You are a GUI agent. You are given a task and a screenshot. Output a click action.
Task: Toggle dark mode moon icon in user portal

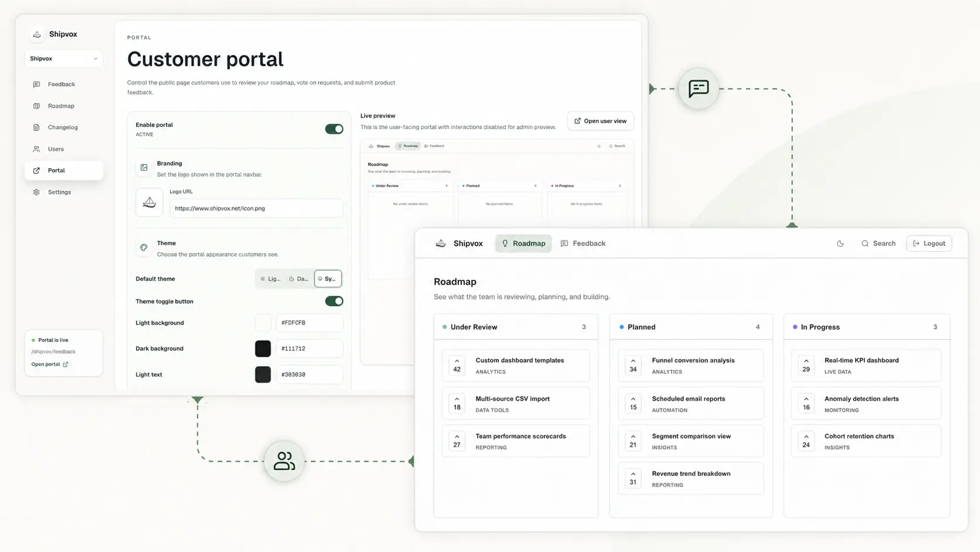click(841, 243)
